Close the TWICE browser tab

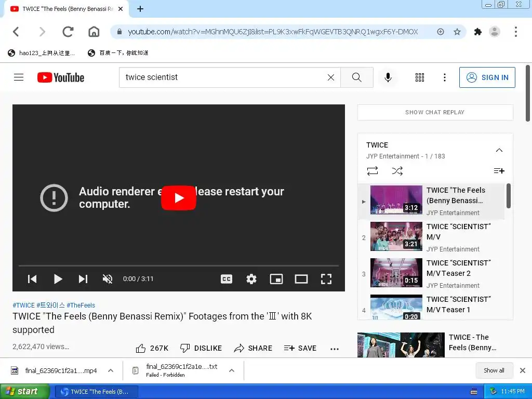(x=121, y=9)
